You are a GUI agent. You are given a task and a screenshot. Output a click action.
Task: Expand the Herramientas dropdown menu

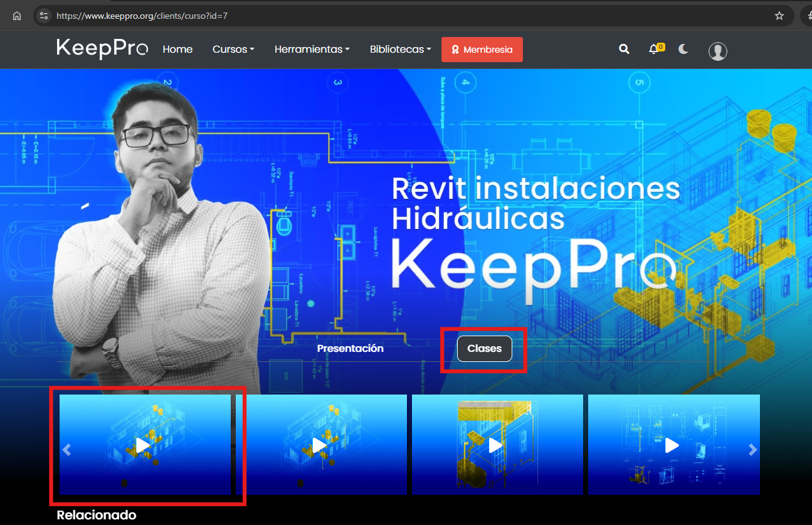click(312, 49)
